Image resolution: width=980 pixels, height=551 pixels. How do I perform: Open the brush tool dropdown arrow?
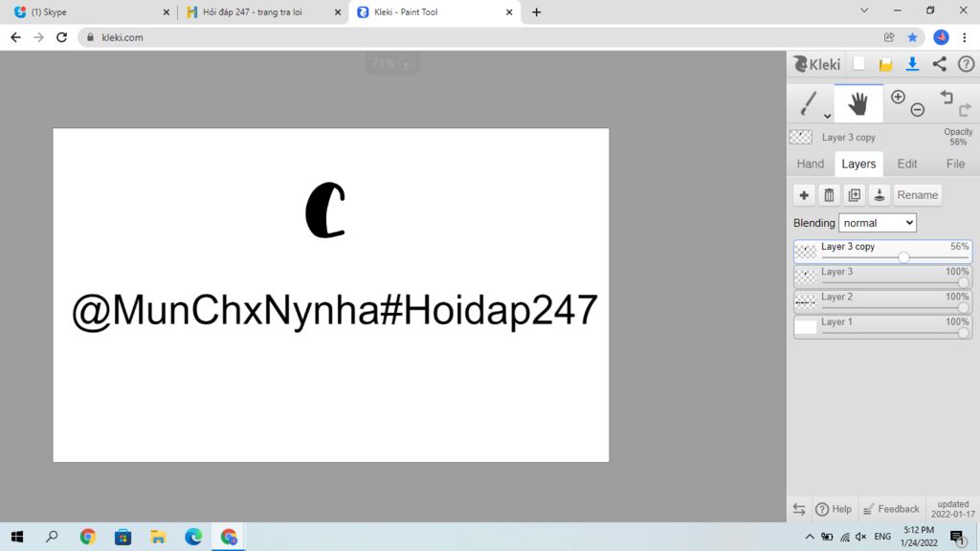point(827,116)
